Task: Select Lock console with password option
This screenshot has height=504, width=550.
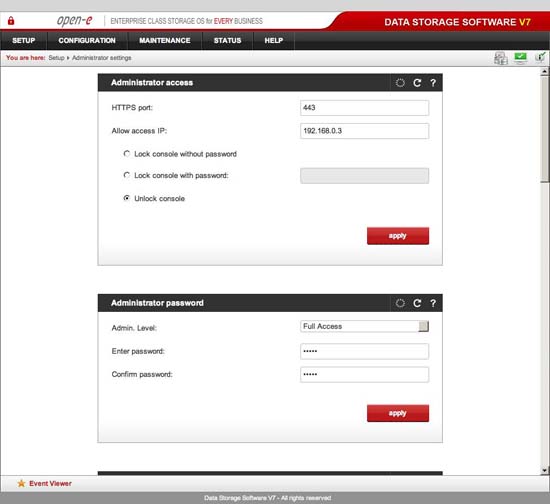Action: point(127,175)
